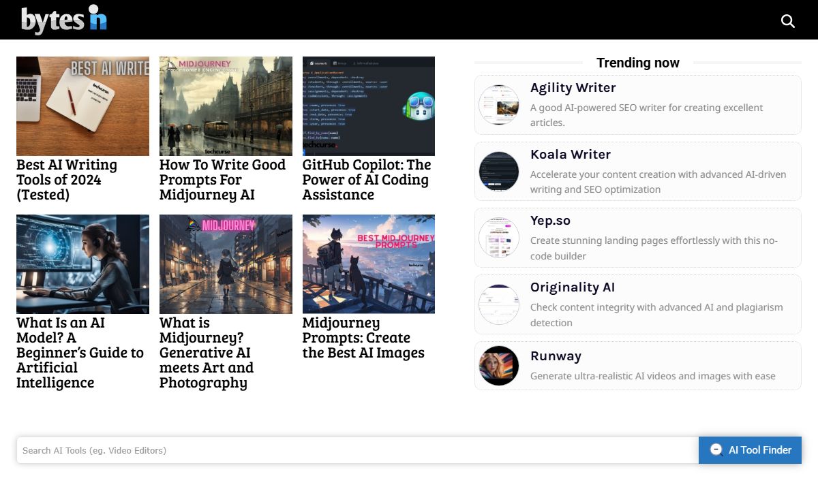This screenshot has height=504, width=818.
Task: Open the Koala Writer title link
Action: coord(571,155)
